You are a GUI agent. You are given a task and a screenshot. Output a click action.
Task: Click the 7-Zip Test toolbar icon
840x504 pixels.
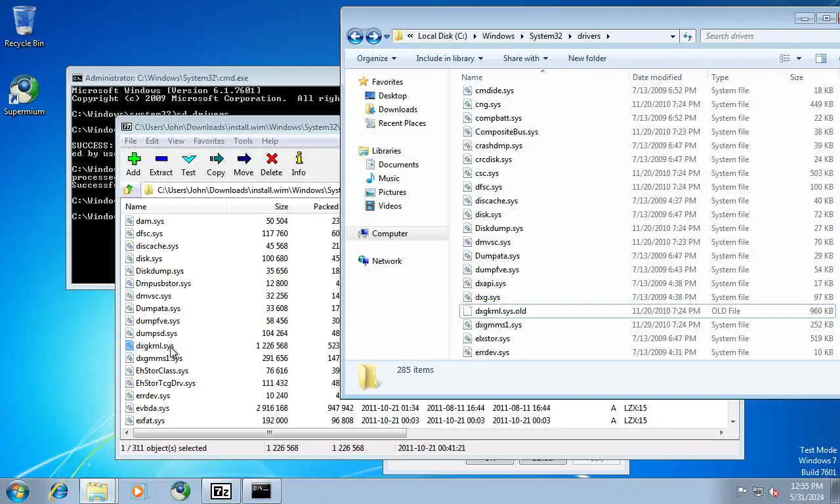pyautogui.click(x=188, y=159)
